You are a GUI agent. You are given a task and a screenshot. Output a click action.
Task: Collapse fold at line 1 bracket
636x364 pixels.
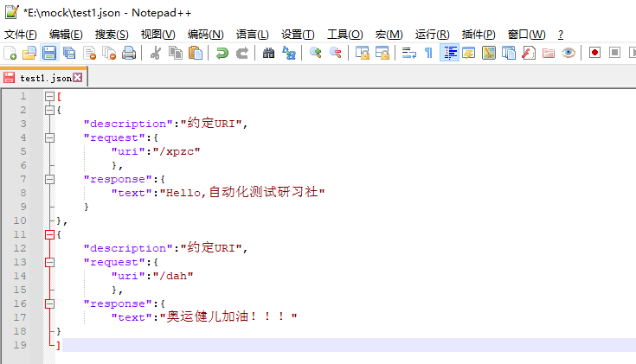[x=49, y=97]
